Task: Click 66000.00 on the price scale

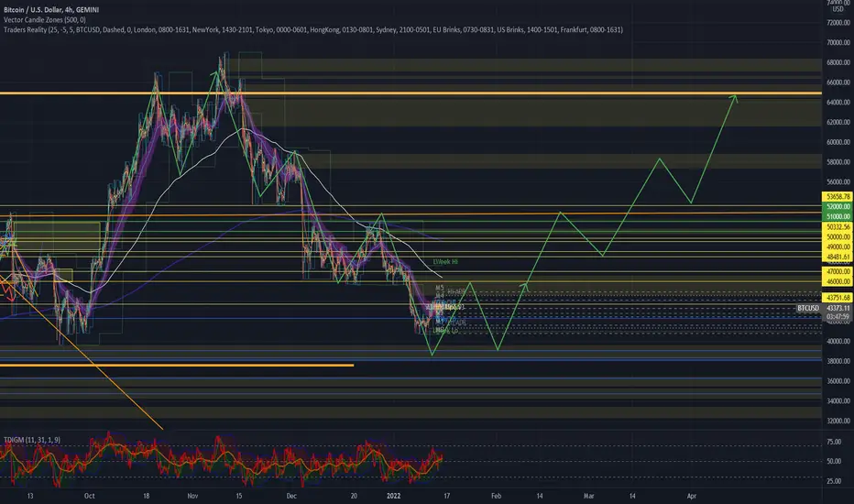Action: [838, 82]
